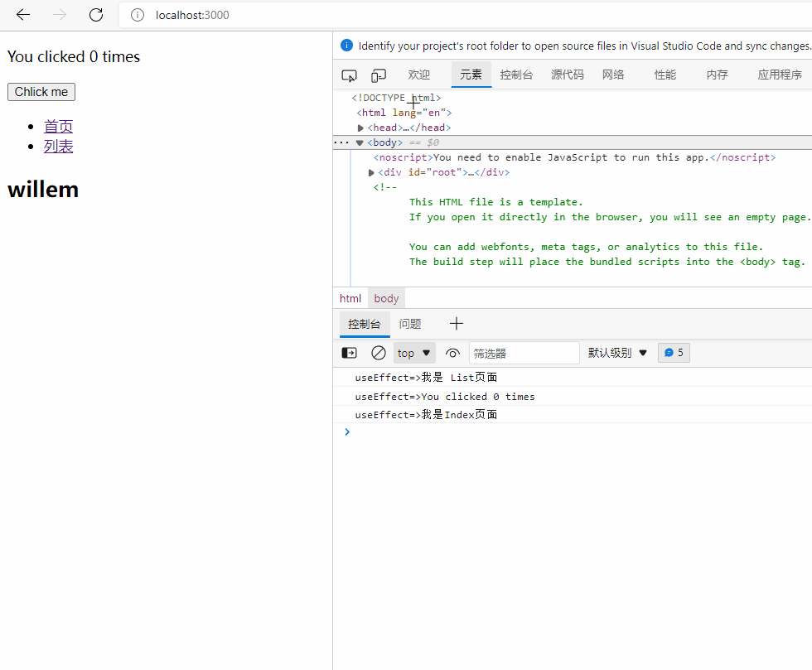Open the 列表 link

pyautogui.click(x=58, y=147)
